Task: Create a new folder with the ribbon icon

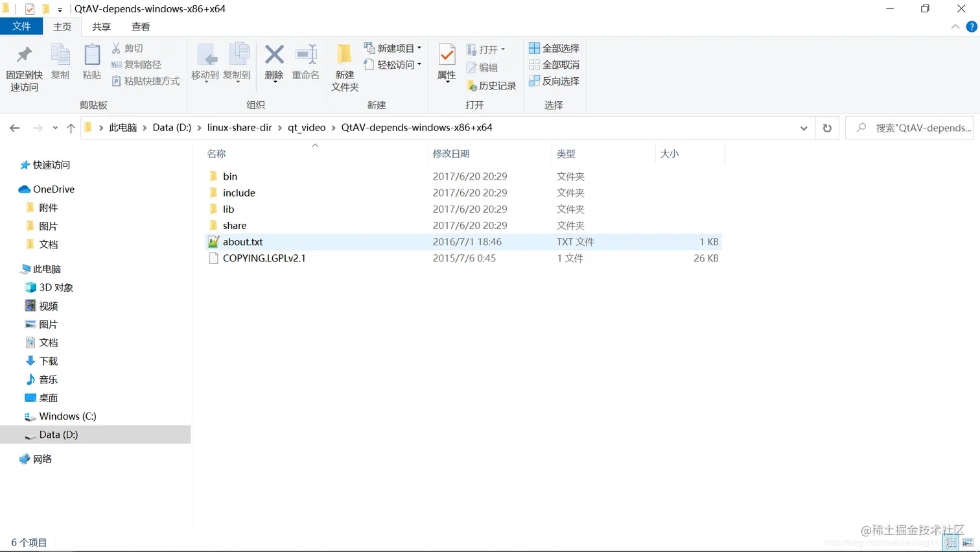Action: pos(345,55)
